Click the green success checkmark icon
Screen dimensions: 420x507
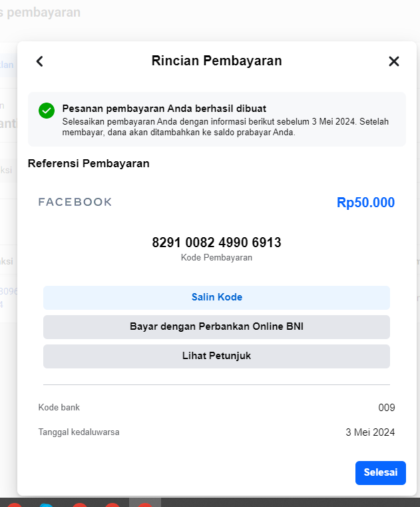point(47,111)
